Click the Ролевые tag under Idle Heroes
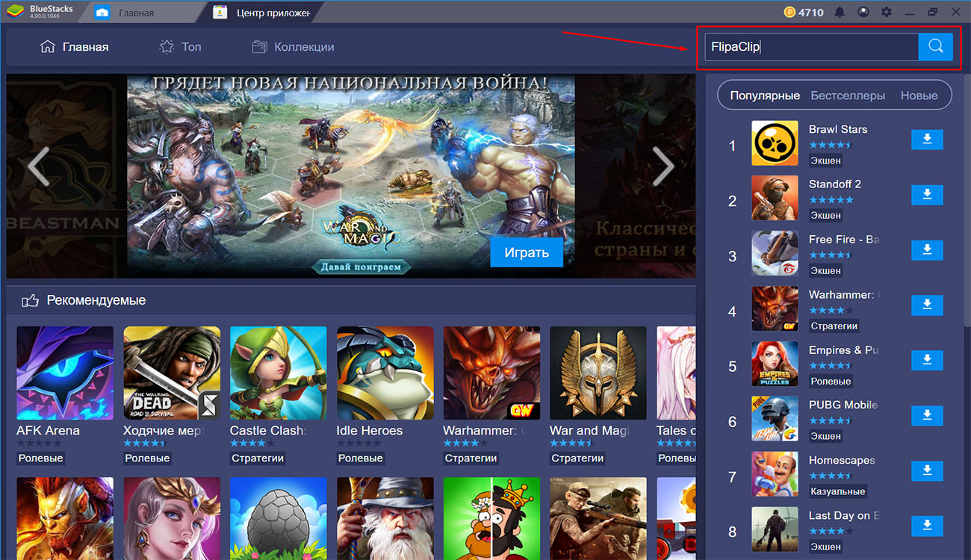This screenshot has height=560, width=971. [x=362, y=458]
